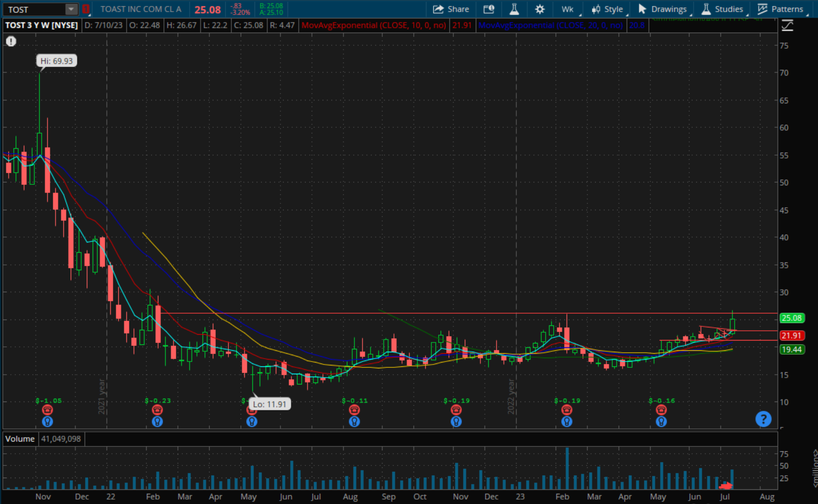This screenshot has width=818, height=504.
Task: Click the TOAST INC COM CL A name
Action: point(141,9)
